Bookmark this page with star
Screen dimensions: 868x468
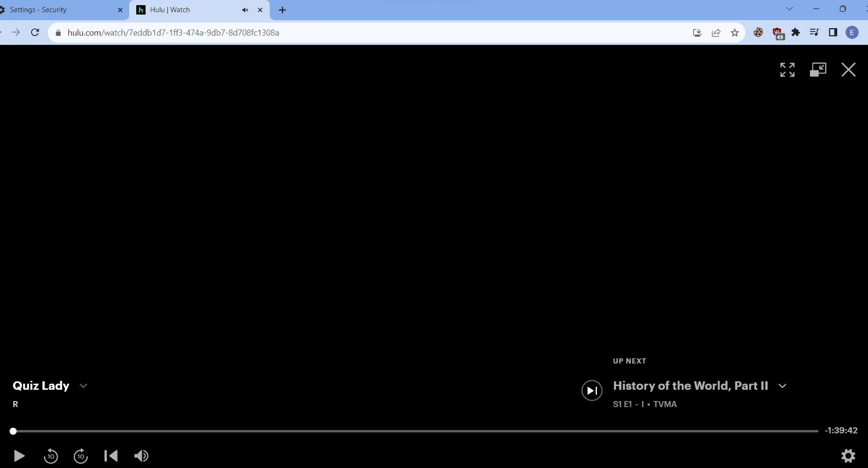[735, 33]
